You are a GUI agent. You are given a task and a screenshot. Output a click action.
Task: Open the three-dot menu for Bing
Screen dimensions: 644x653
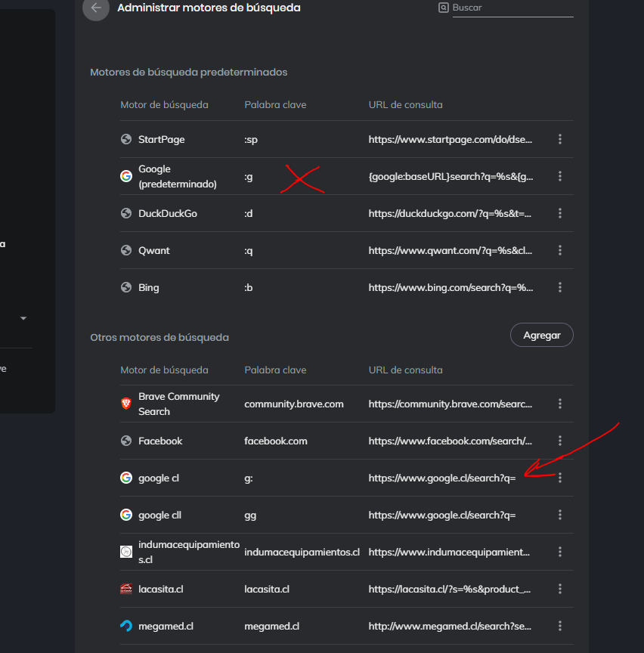560,287
